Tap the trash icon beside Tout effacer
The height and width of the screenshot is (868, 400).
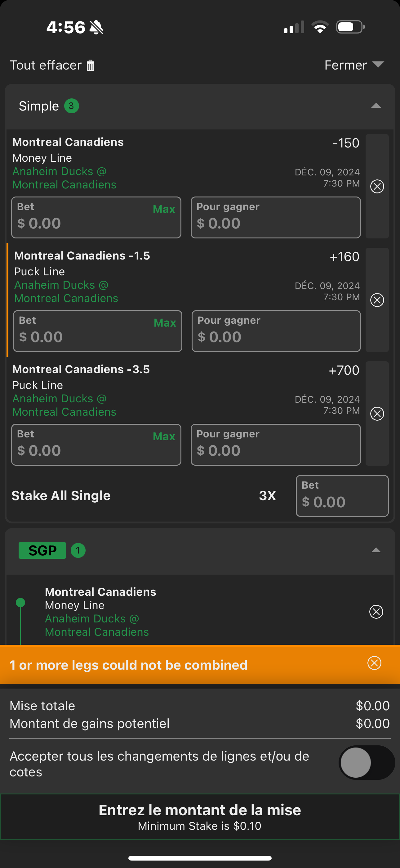coord(90,66)
